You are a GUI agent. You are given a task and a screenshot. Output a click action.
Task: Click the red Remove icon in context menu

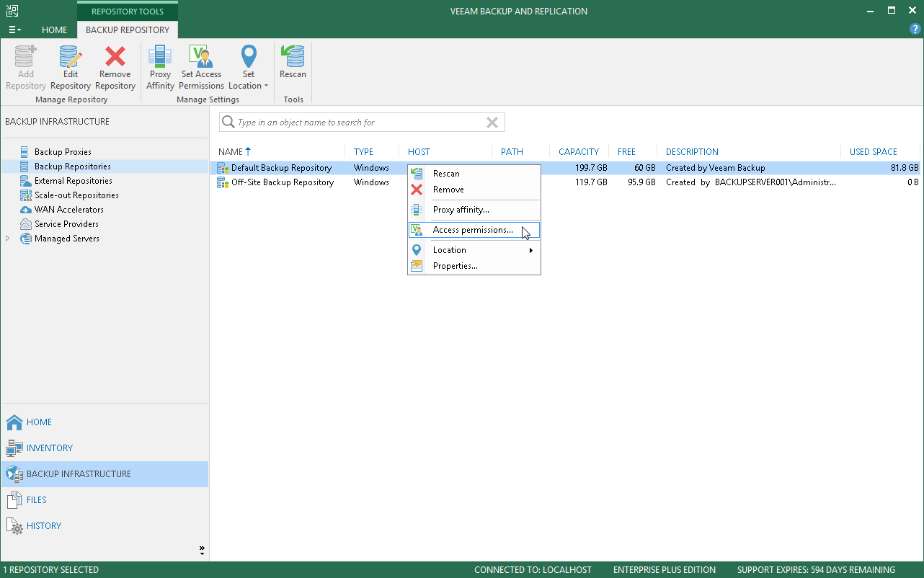tap(417, 190)
